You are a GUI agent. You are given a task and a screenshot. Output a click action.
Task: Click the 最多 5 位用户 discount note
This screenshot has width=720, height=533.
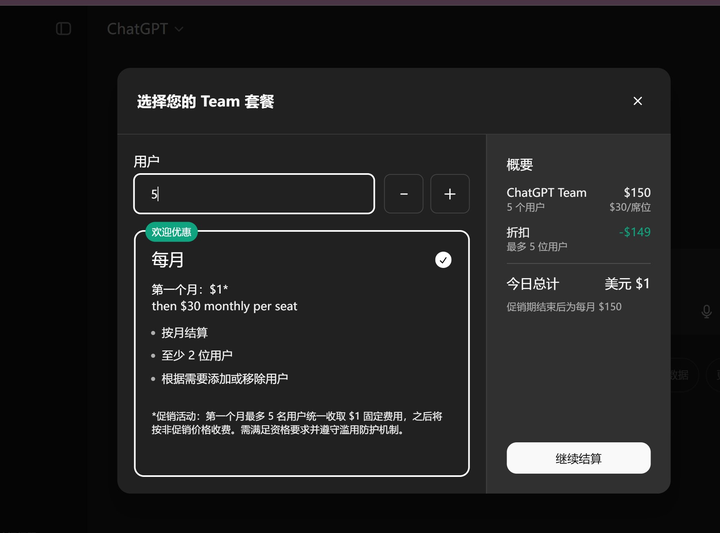tap(537, 247)
